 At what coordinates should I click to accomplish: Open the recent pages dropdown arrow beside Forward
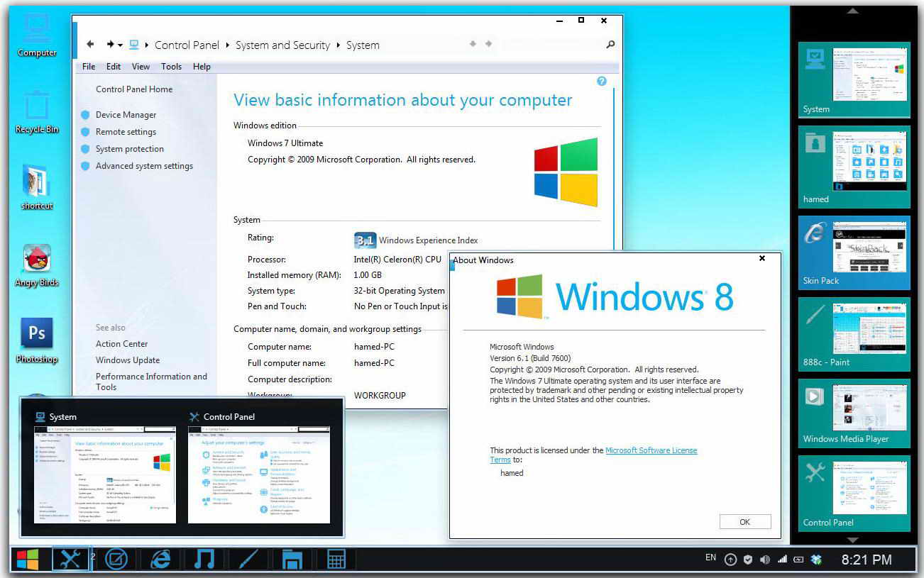(121, 45)
